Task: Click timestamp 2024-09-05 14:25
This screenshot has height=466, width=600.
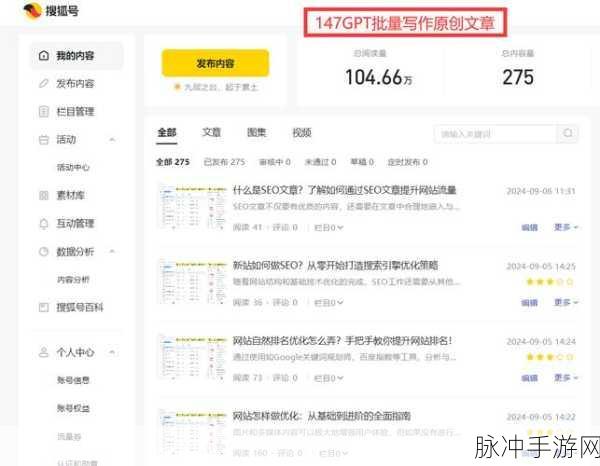Action: (x=541, y=266)
